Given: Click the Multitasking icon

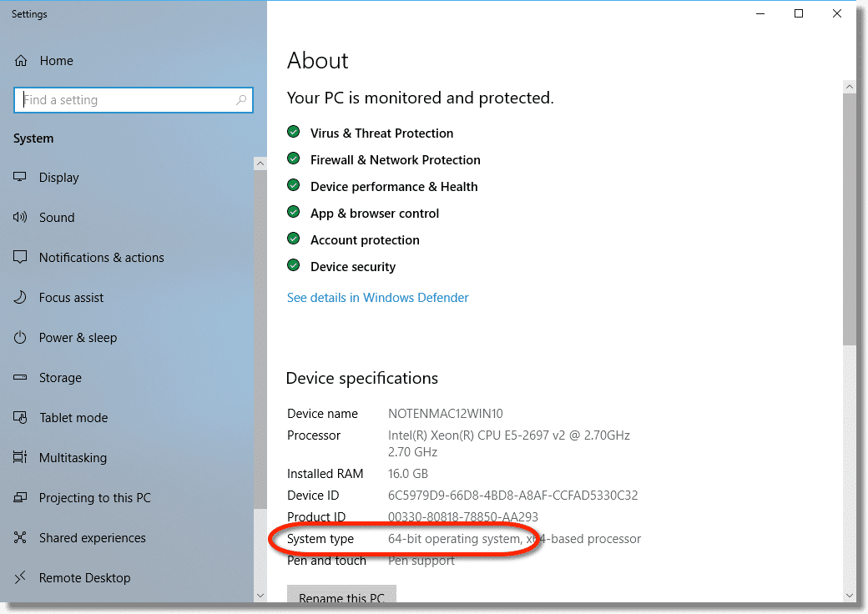Looking at the screenshot, I should (x=21, y=458).
